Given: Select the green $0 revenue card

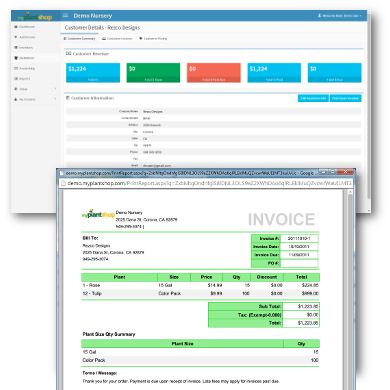Looking at the screenshot, I should [153, 73].
